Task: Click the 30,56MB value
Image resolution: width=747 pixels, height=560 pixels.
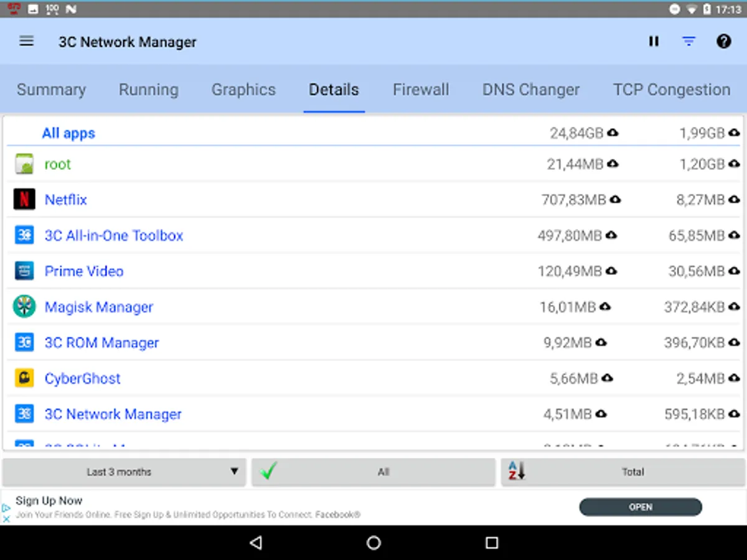Action: point(697,271)
